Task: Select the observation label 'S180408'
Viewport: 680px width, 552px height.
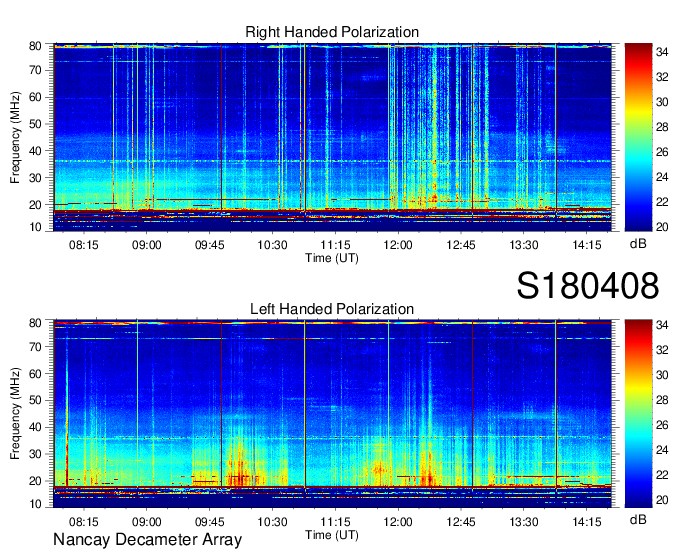Action: point(588,286)
